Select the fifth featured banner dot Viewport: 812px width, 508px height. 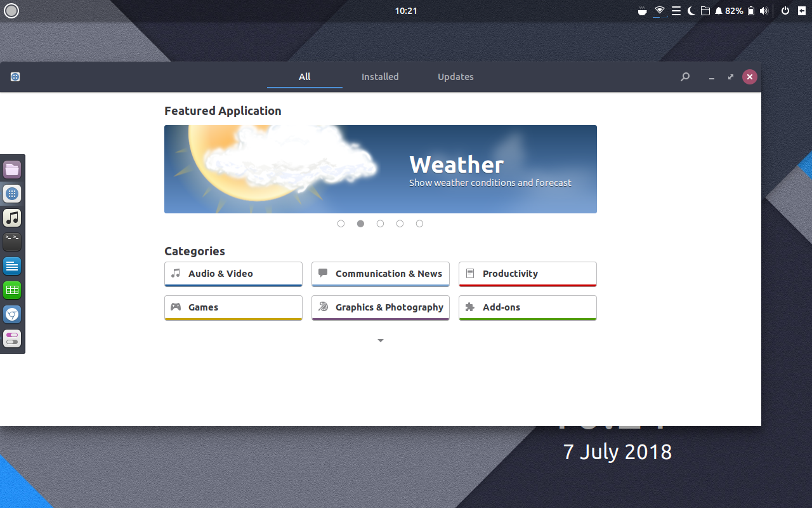419,224
